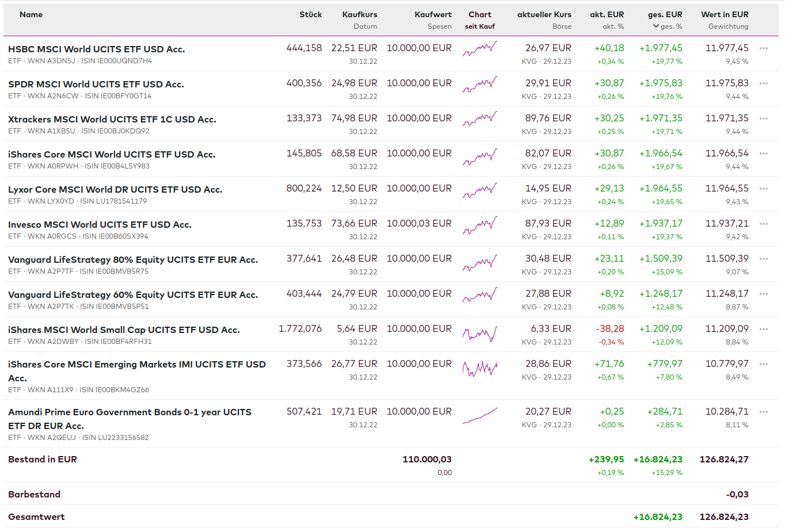The height and width of the screenshot is (532, 785).
Task: Open ellipsis menu for Vanguard LifeStrategy 80% Equity
Action: point(764,259)
